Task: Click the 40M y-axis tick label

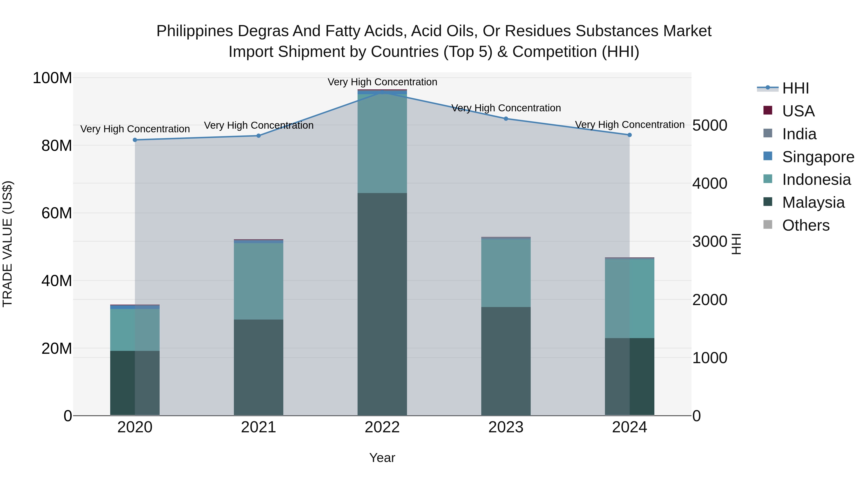Action: [57, 281]
